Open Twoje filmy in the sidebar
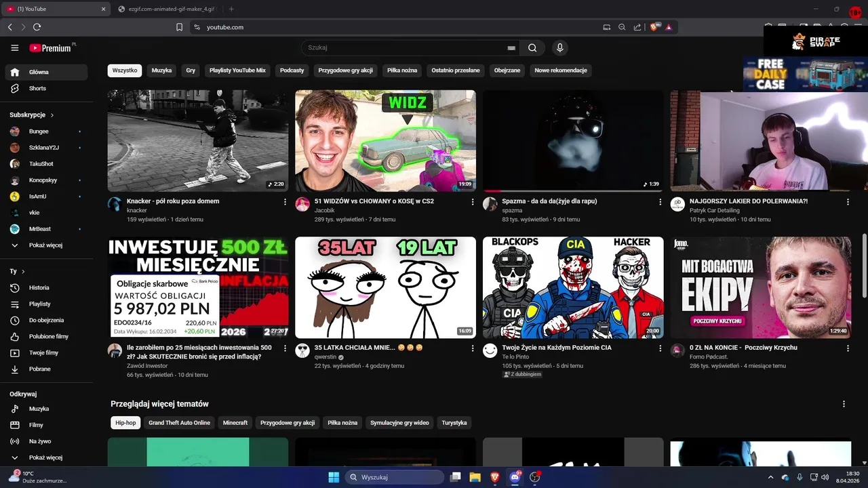The image size is (868, 488). point(46,352)
